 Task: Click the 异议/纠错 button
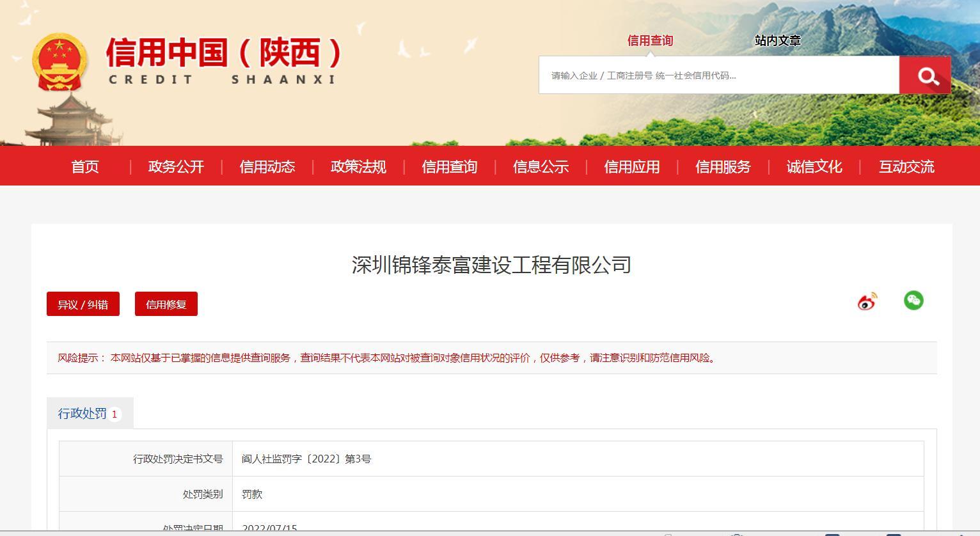[x=83, y=304]
